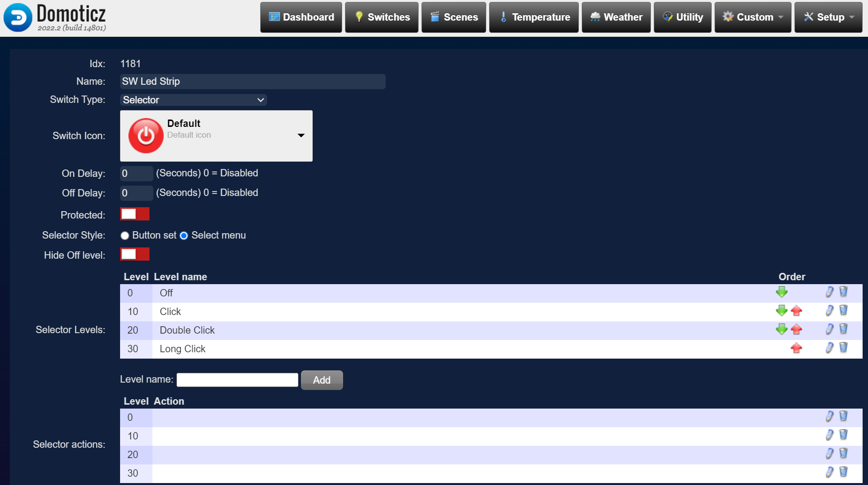Move the Long Click level up
The height and width of the screenshot is (485, 868).
[796, 348]
